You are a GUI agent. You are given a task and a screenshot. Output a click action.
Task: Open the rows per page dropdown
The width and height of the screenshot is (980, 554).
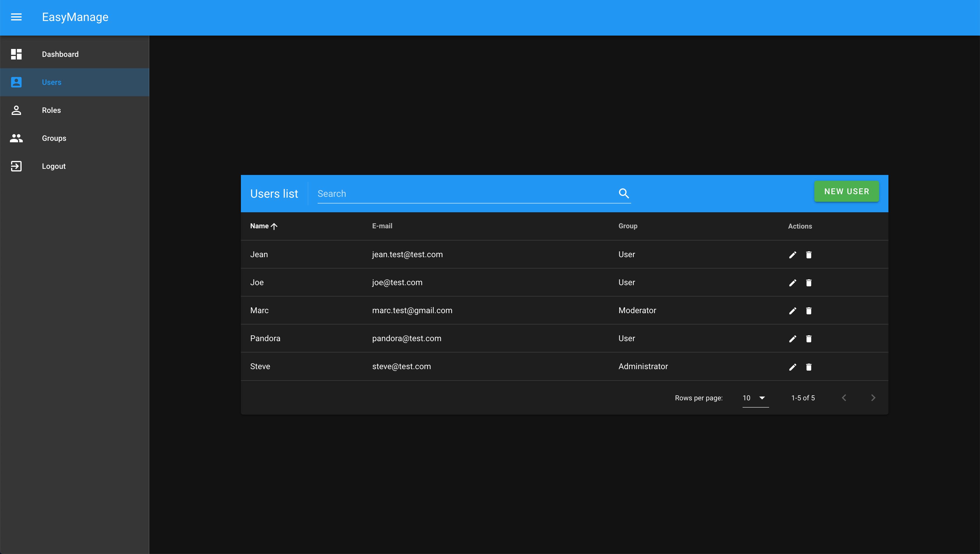755,398
